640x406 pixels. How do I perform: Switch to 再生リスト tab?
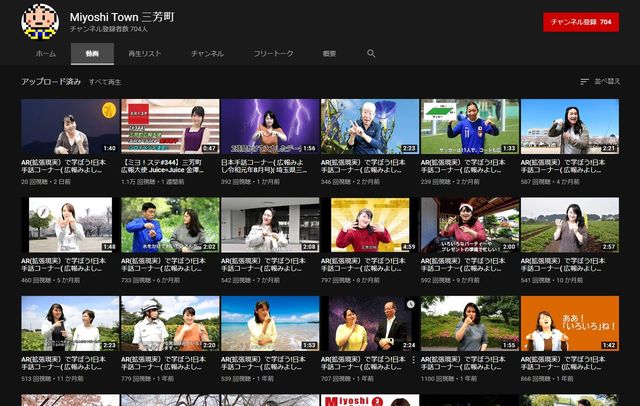[144, 53]
